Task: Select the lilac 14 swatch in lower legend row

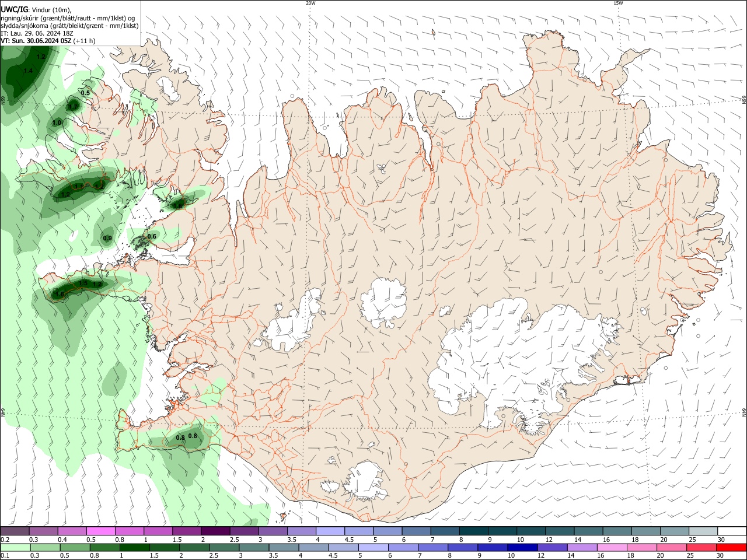Action: pos(582,547)
